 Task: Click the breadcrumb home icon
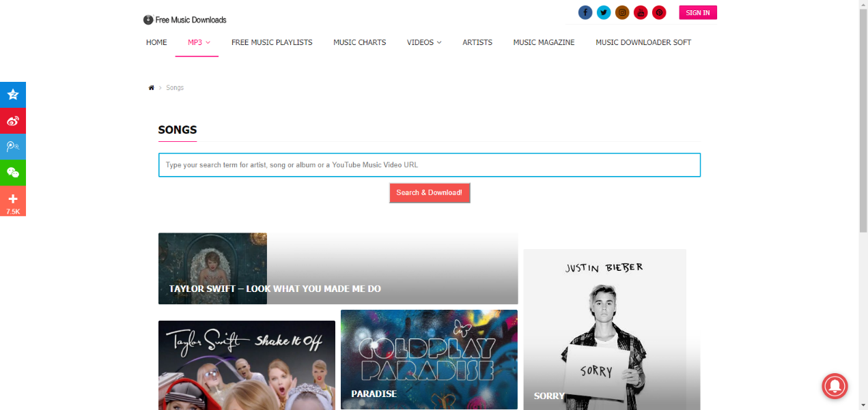(152, 87)
